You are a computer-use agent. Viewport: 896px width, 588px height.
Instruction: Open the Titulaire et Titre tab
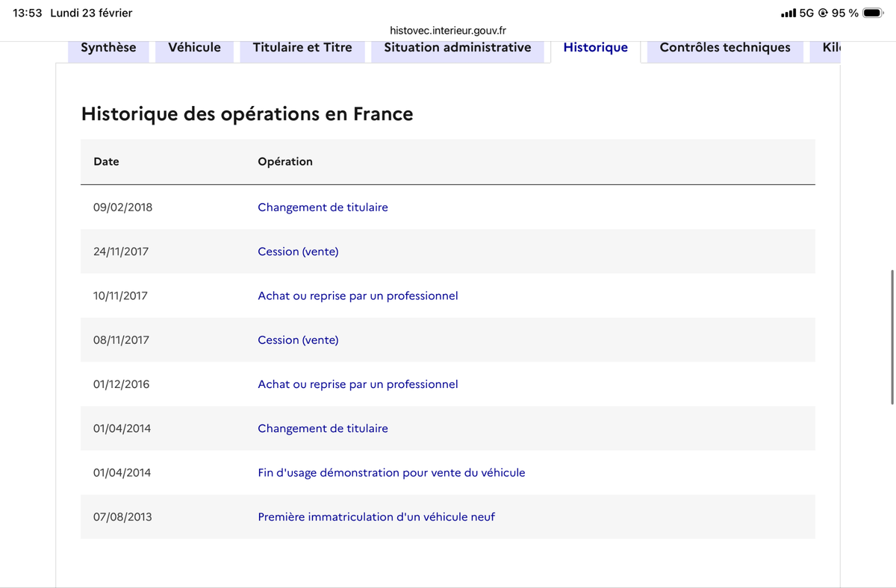click(x=302, y=48)
